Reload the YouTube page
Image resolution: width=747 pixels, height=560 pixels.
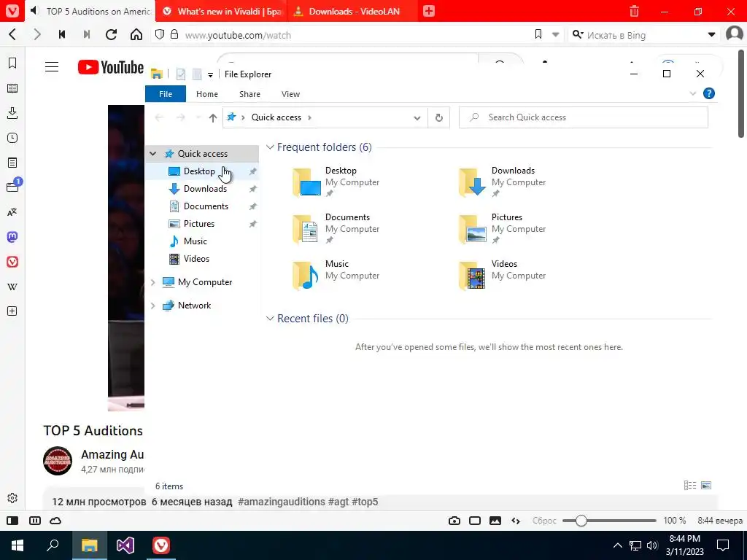111,34
